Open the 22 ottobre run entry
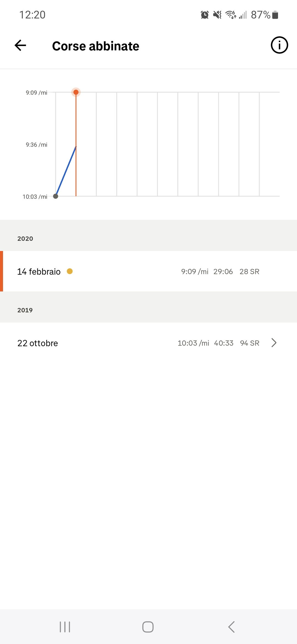This screenshot has width=297, height=644. (x=148, y=343)
